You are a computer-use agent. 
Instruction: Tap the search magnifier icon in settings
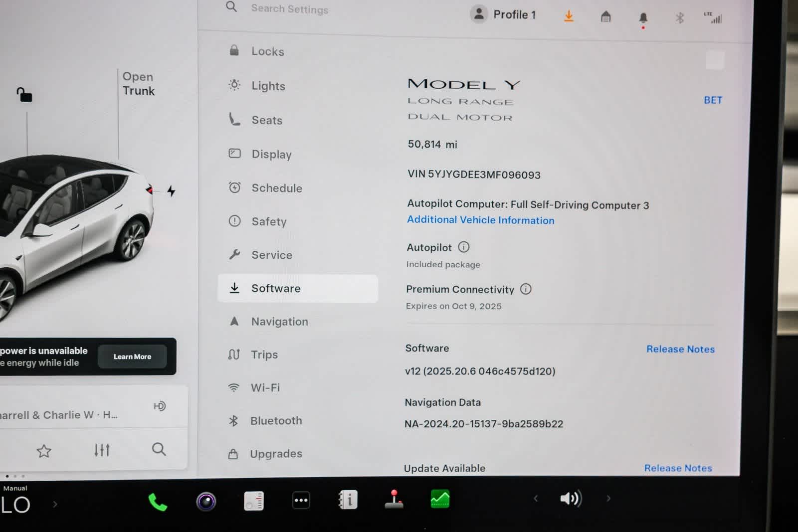[x=231, y=6]
